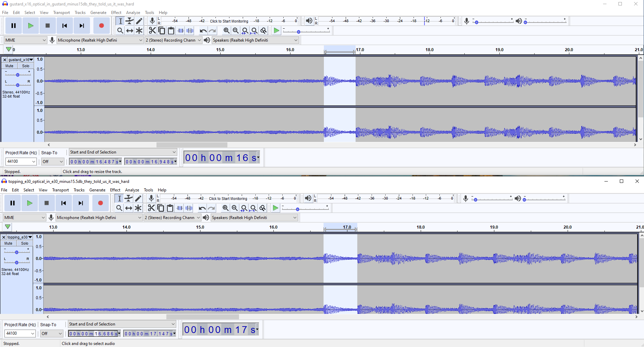Open Start and End of Selection dropdown in topping window
Image resolution: width=644 pixels, height=347 pixels.
(x=122, y=324)
